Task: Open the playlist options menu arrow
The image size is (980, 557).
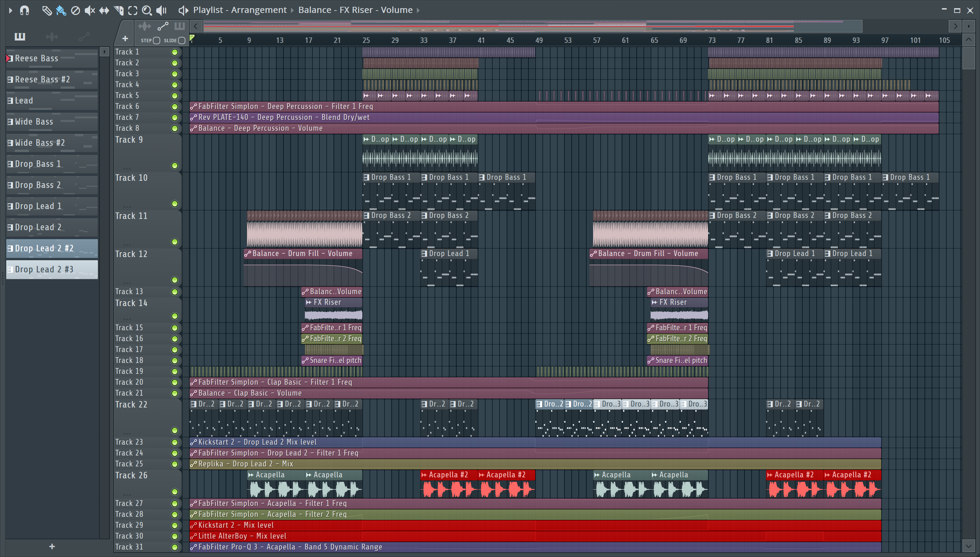Action: coord(10,10)
